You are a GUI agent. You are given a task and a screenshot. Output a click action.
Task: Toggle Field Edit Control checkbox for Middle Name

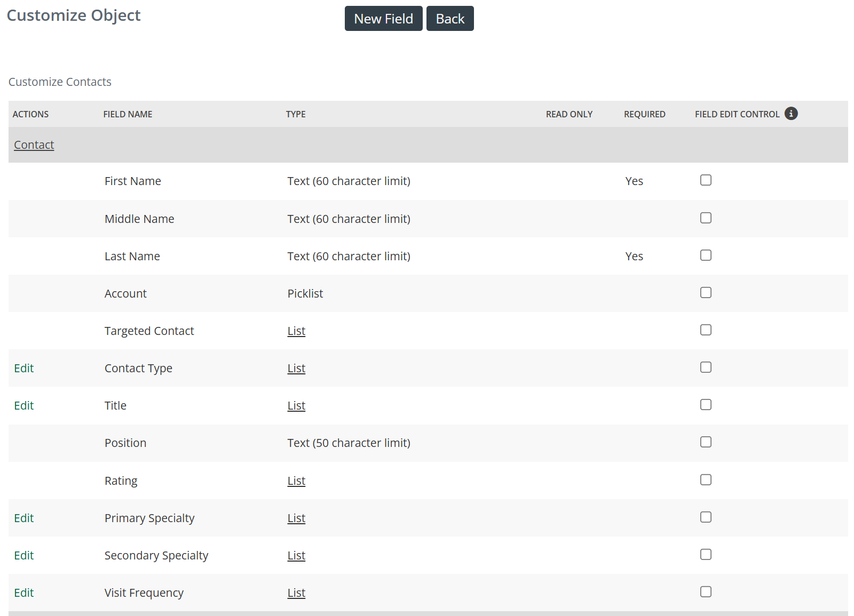point(706,218)
